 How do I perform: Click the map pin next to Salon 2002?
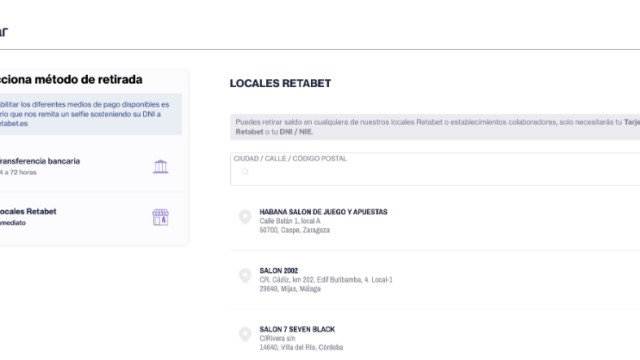(245, 276)
